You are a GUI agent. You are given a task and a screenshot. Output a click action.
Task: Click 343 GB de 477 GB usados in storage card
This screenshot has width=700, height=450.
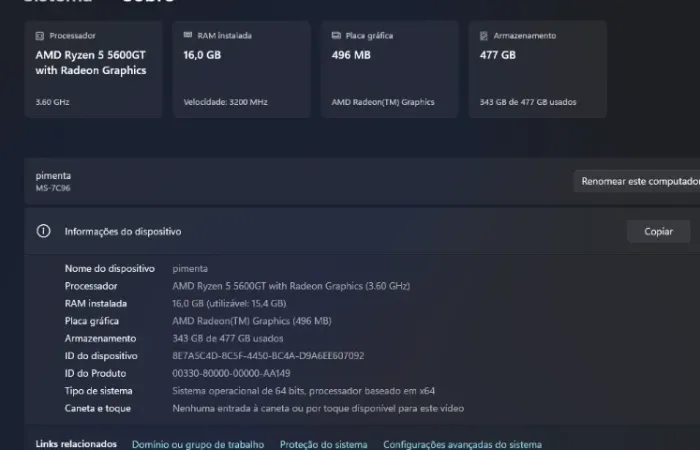coord(528,102)
